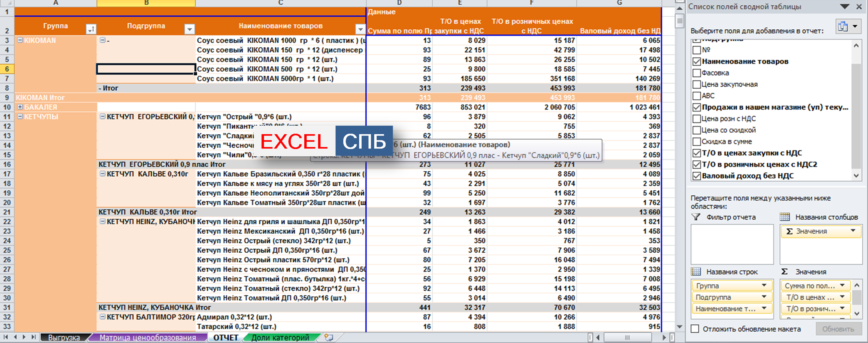The image size is (868, 343).
Task: Click the Группа column sort filter icon
Action: point(91,29)
